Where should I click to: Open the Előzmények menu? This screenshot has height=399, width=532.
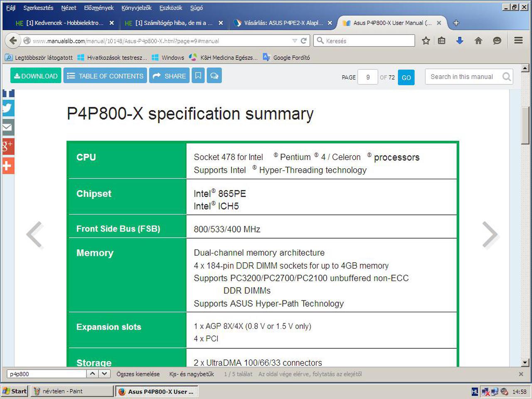pyautogui.click(x=99, y=8)
